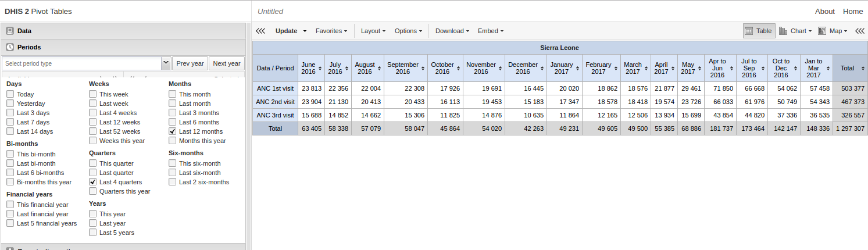This screenshot has width=868, height=250.
Task: Uncheck the Last 12 months checkbox
Action: pos(173,131)
